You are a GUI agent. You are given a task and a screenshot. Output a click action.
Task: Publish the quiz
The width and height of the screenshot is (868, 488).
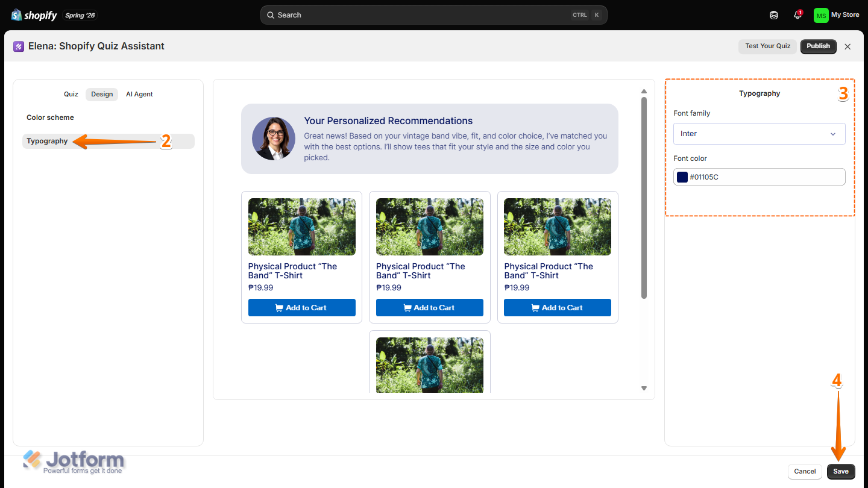(818, 46)
